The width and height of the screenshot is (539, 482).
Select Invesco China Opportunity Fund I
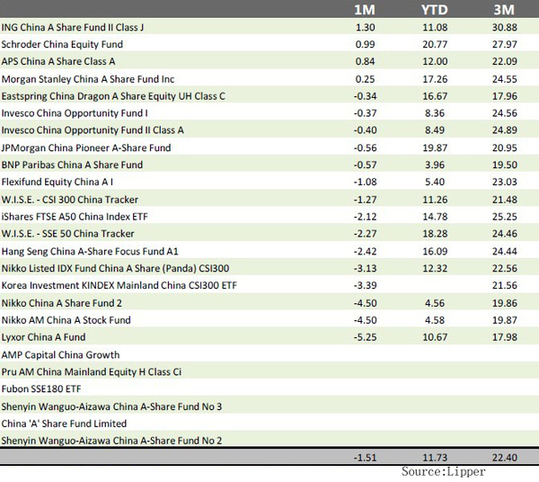(x=75, y=113)
